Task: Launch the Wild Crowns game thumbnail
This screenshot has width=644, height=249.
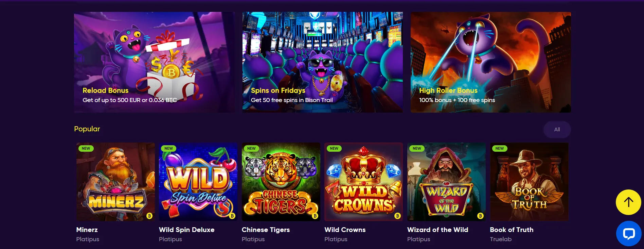Action: point(363,182)
